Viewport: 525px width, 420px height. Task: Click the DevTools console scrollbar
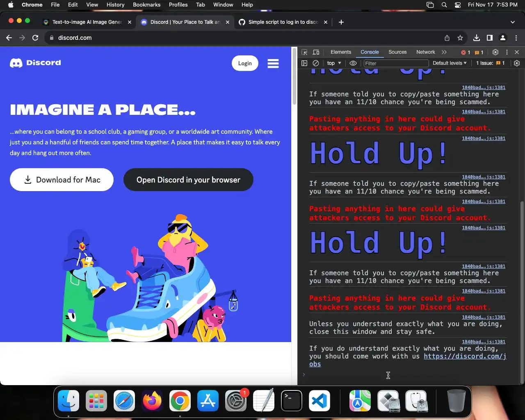click(x=522, y=292)
